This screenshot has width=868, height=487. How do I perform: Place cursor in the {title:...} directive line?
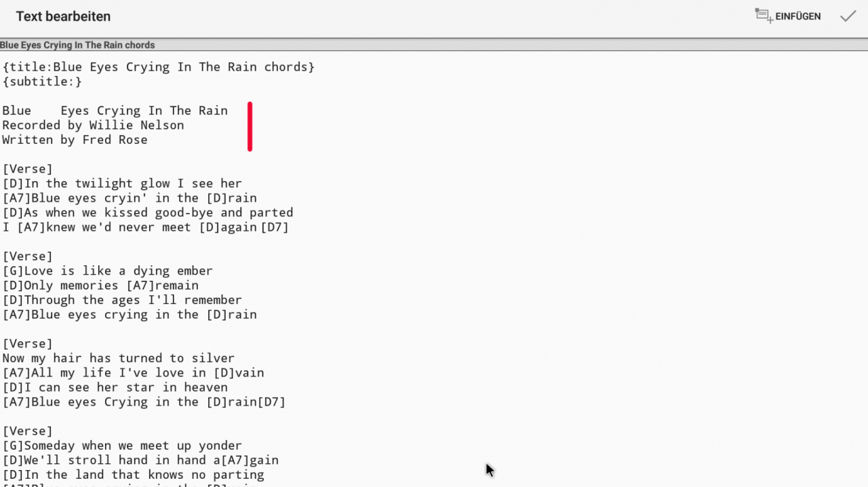pos(159,67)
